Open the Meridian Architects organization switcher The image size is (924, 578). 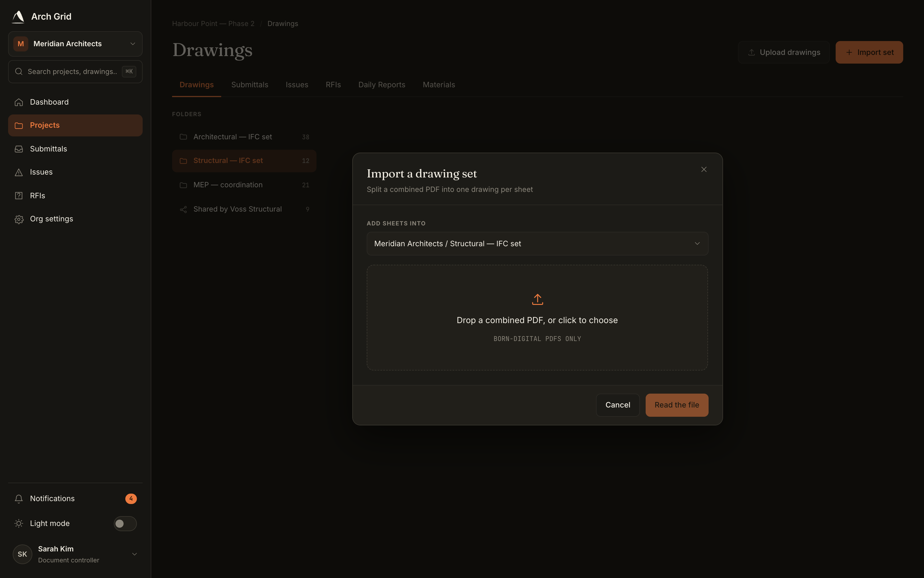pyautogui.click(x=75, y=44)
